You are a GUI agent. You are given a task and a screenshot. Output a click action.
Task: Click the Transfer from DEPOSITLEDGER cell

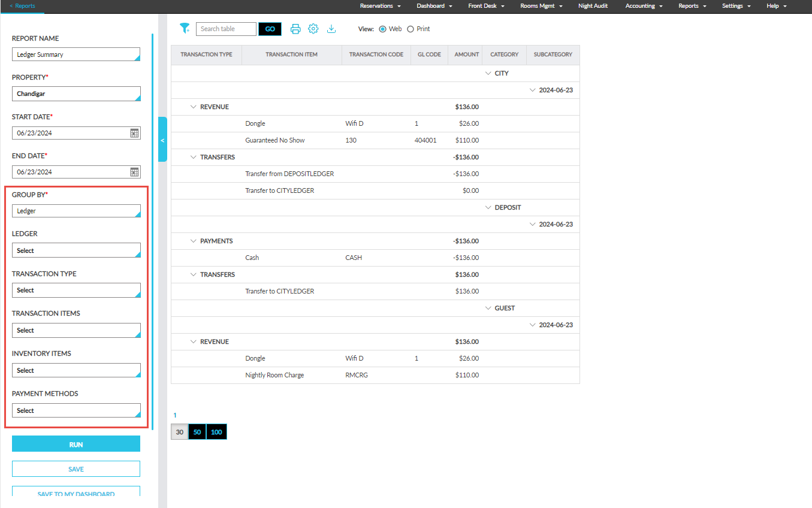click(289, 174)
